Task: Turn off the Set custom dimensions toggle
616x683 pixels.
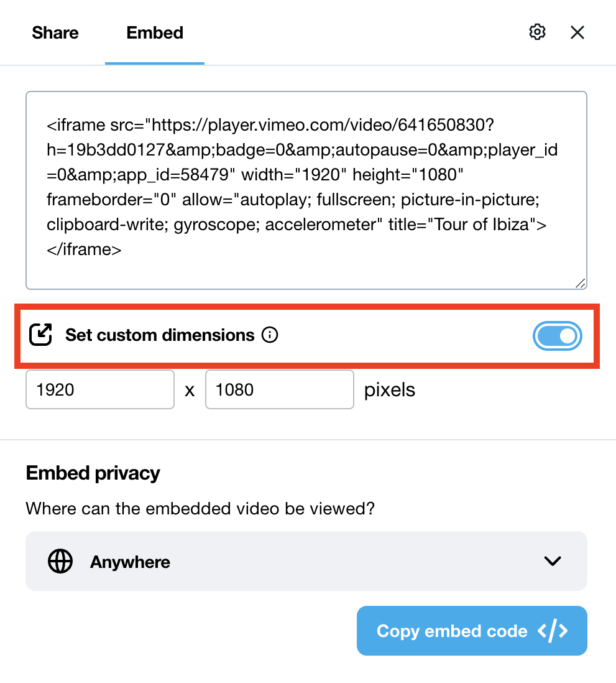Action: 557,337
